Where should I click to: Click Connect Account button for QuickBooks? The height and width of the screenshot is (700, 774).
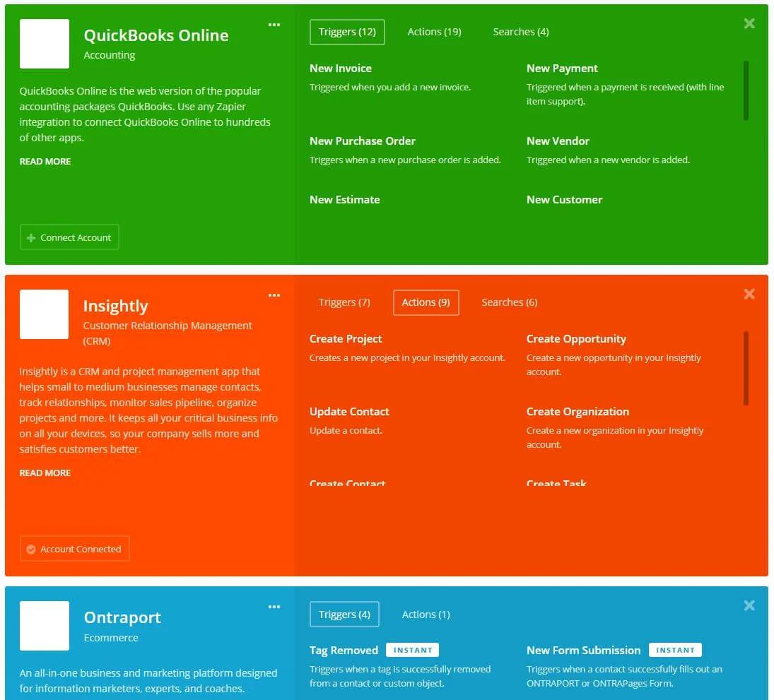pyautogui.click(x=69, y=237)
